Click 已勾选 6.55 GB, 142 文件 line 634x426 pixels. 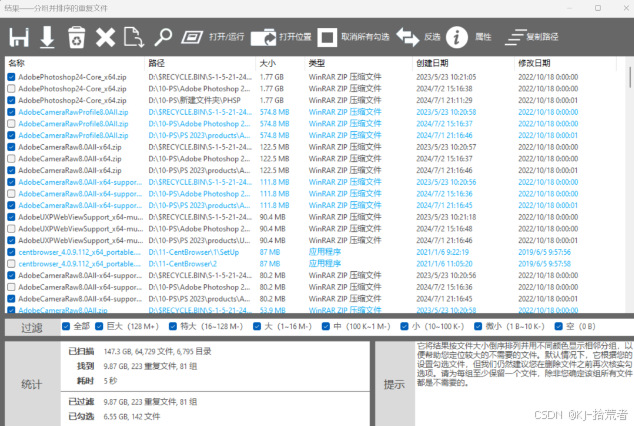tap(114, 416)
